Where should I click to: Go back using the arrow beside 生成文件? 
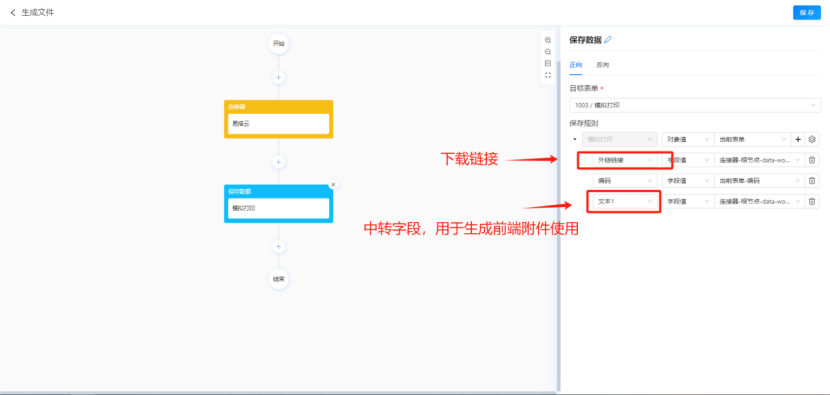coord(13,12)
